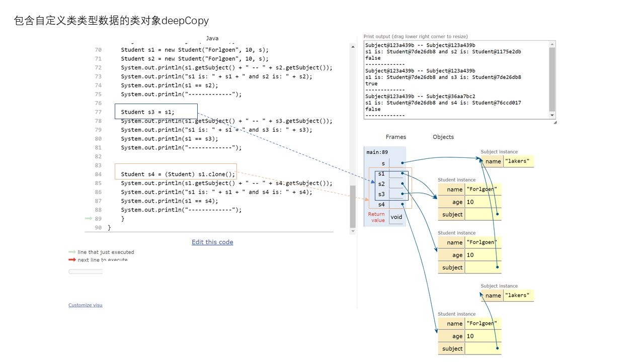Click the Return value label
The width and height of the screenshot is (644, 362).
click(x=377, y=217)
